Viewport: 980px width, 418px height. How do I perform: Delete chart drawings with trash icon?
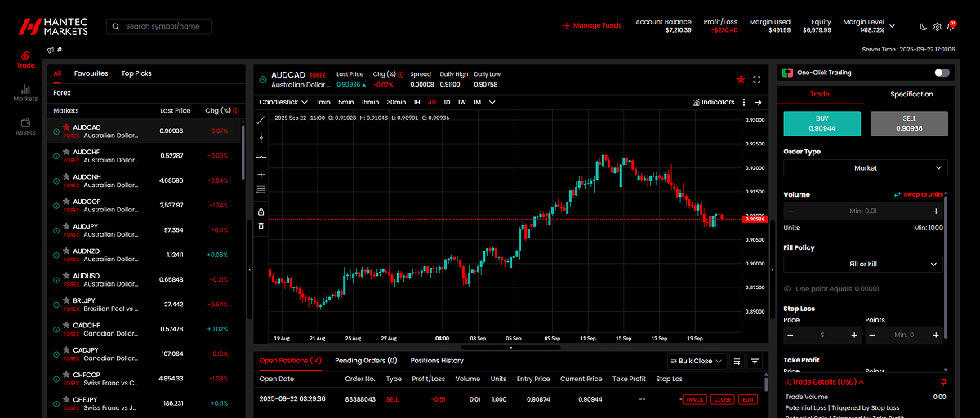261,225
